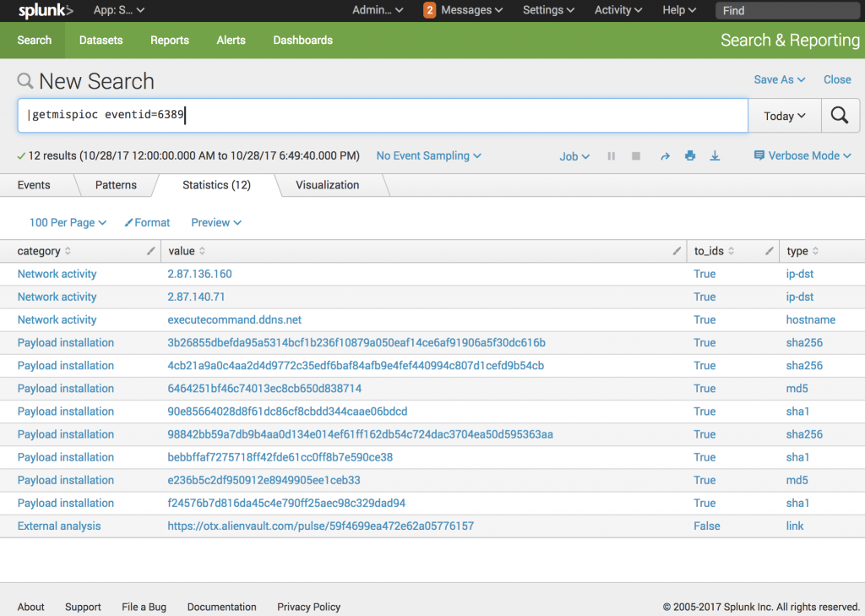865x616 pixels.
Task: Click the pencil icon in value column
Action: click(677, 251)
